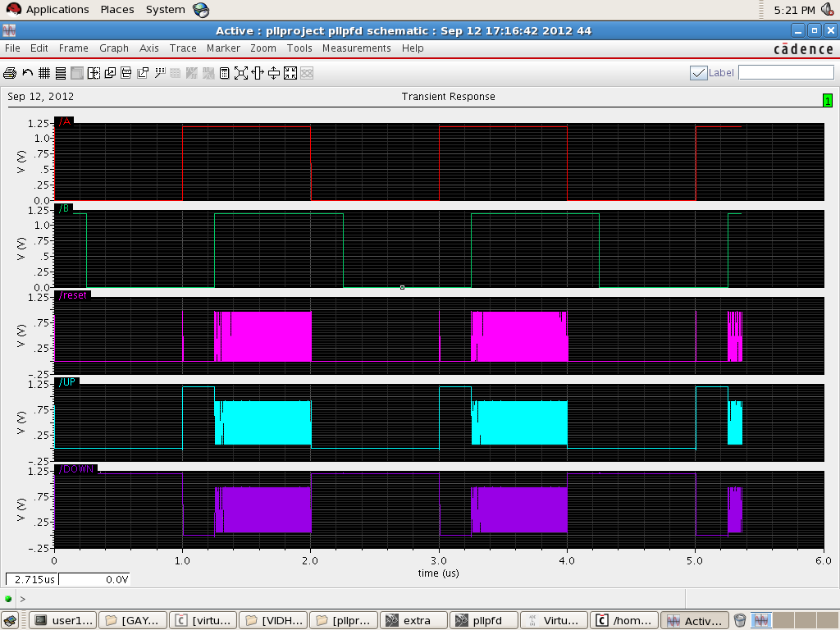Image resolution: width=840 pixels, height=630 pixels.
Task: Switch to the user1 terminal taskbar button
Action: point(63,620)
